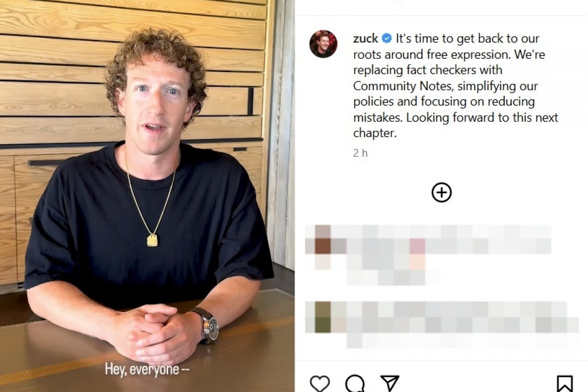Load more comments with the plus circle
This screenshot has width=588, height=392.
pos(441,193)
